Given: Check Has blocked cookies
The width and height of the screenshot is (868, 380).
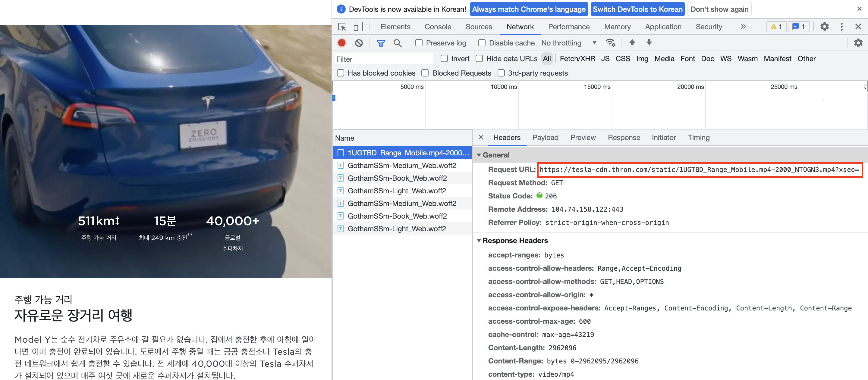Looking at the screenshot, I should click(x=341, y=73).
